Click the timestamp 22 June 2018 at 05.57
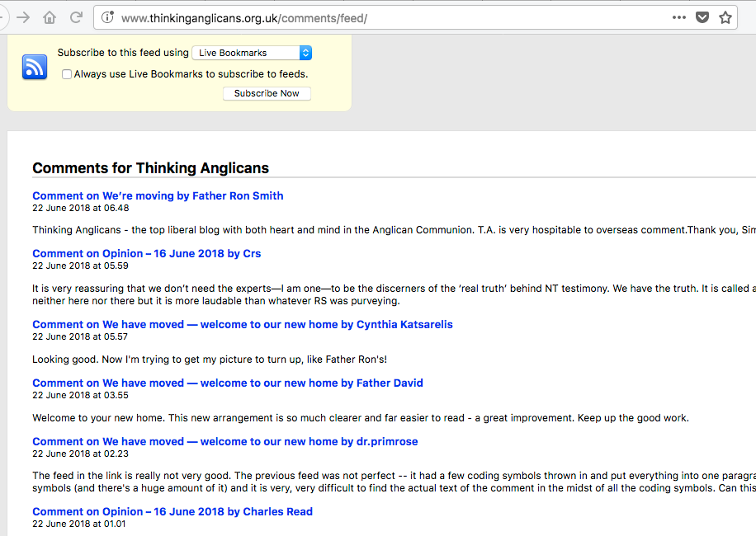Screen dimensions: 756x536 pyautogui.click(x=80, y=336)
